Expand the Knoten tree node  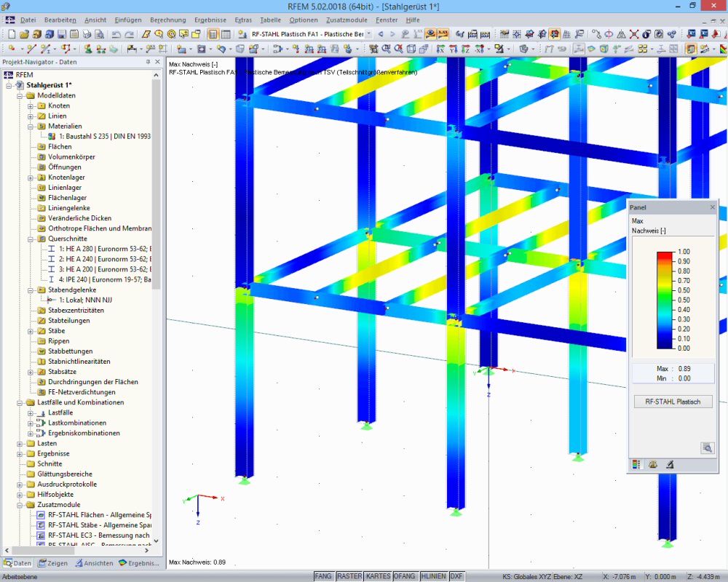point(31,105)
